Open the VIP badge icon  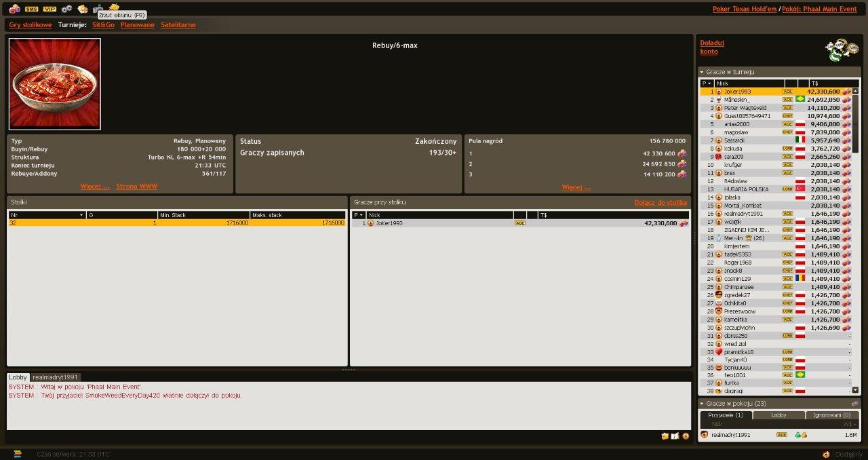pyautogui.click(x=50, y=9)
